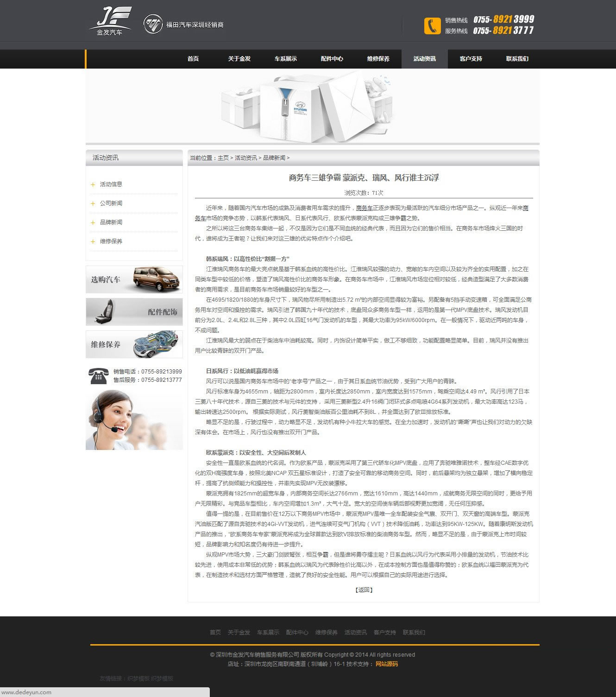Go to 主页 in the breadcrumb

pos(223,158)
